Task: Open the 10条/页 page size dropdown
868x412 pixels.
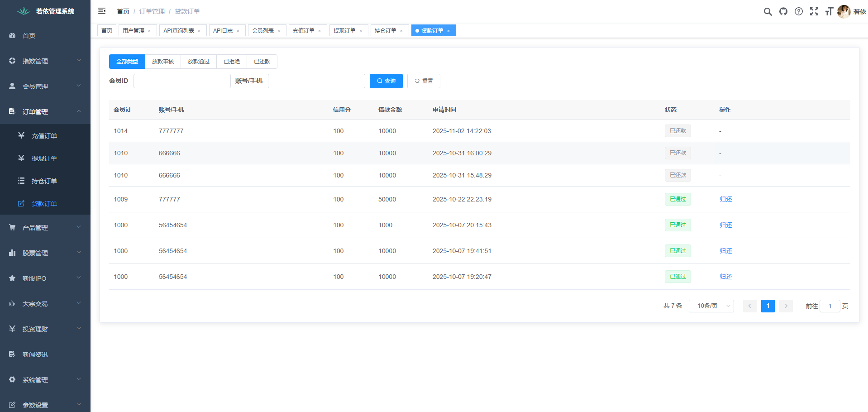Action: point(711,306)
